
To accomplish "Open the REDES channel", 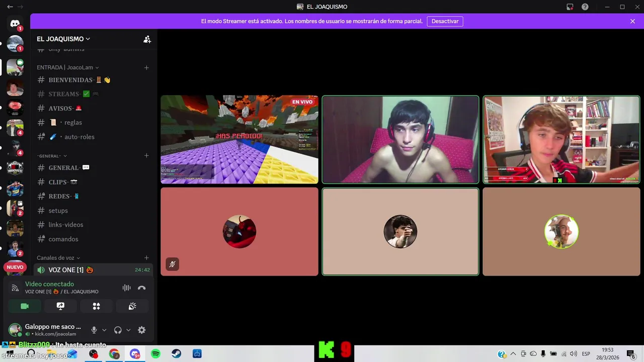I will pyautogui.click(x=93, y=196).
